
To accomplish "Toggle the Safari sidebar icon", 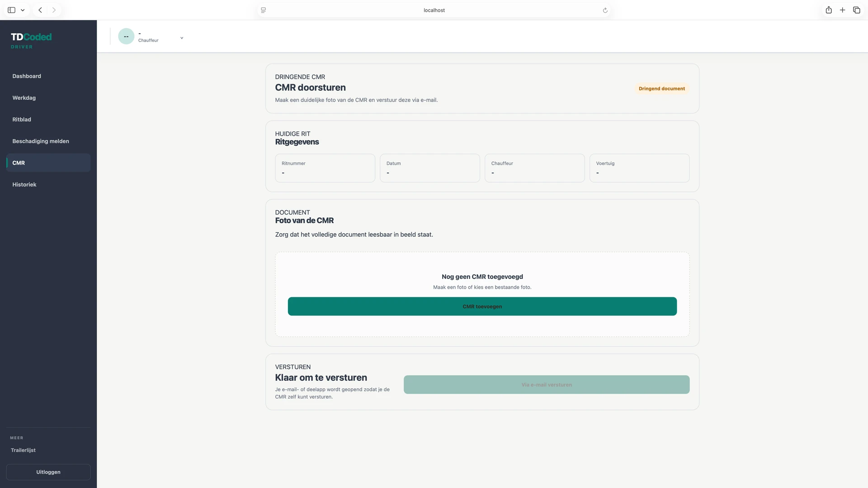I will tap(12, 10).
